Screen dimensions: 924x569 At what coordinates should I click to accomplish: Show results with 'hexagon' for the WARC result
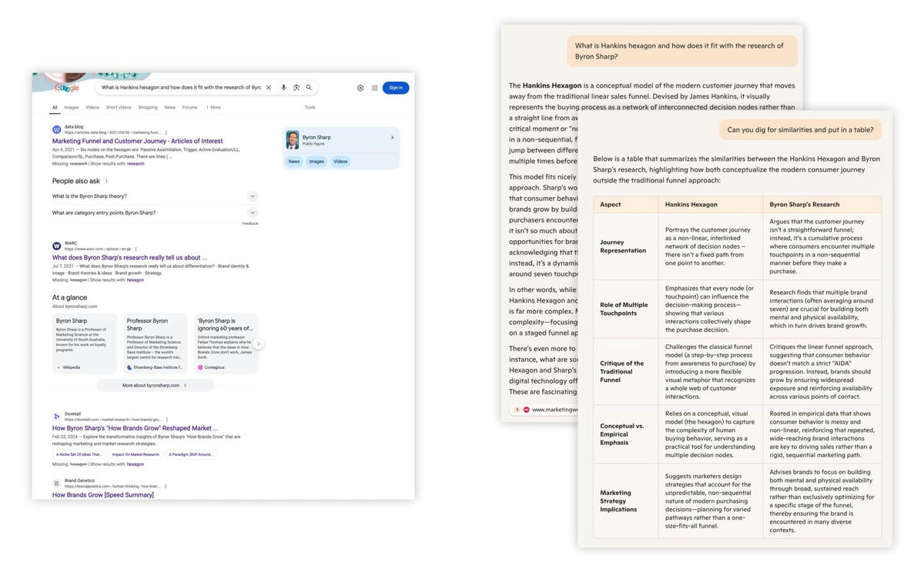click(x=136, y=279)
